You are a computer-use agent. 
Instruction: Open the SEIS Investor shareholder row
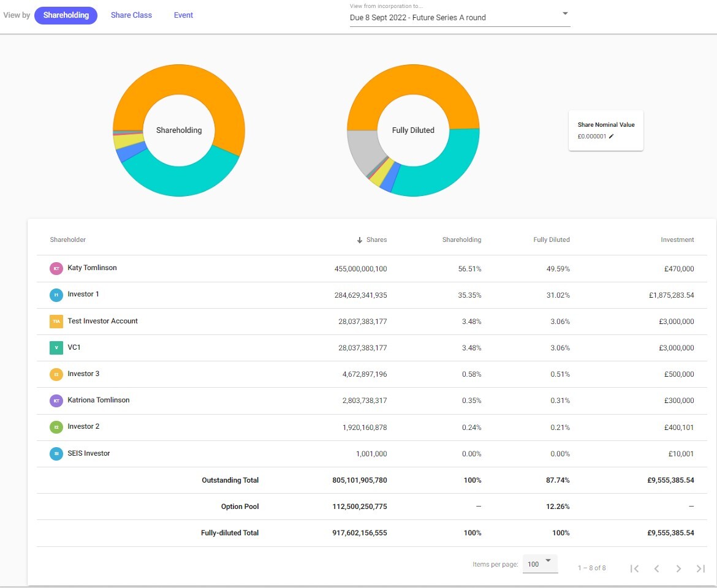pos(89,453)
